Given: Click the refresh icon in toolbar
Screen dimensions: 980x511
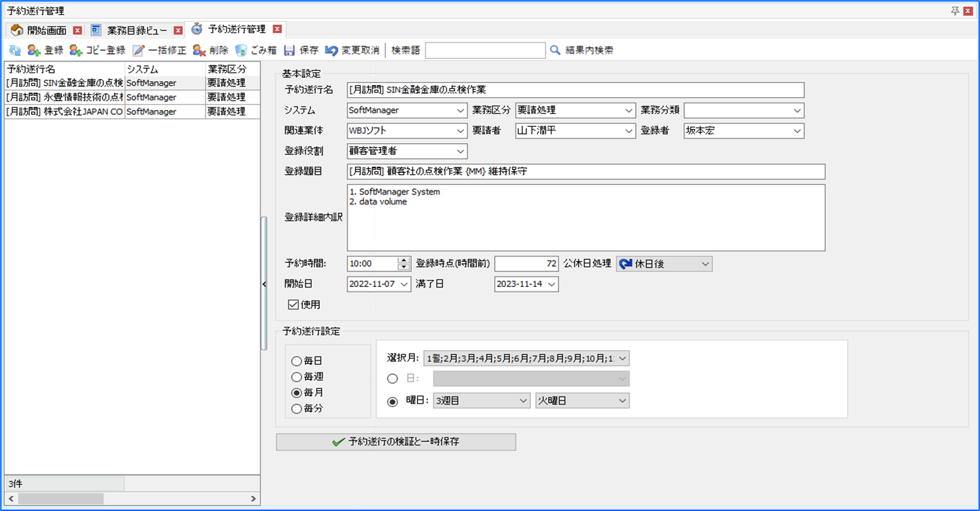Looking at the screenshot, I should click(15, 51).
